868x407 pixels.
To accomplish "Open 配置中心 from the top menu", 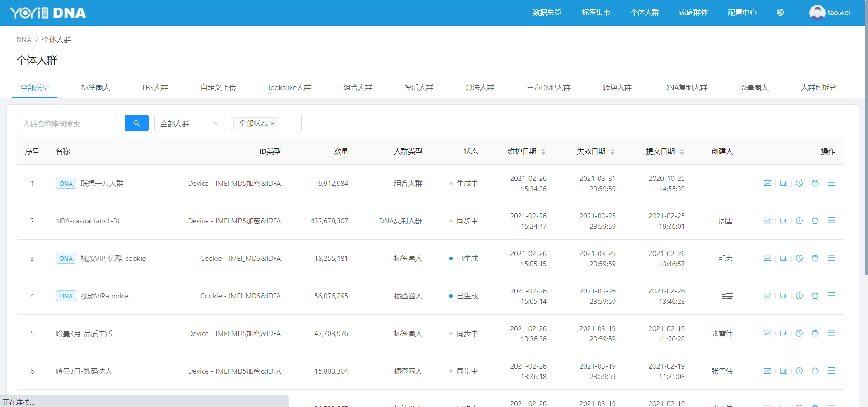I will (742, 13).
